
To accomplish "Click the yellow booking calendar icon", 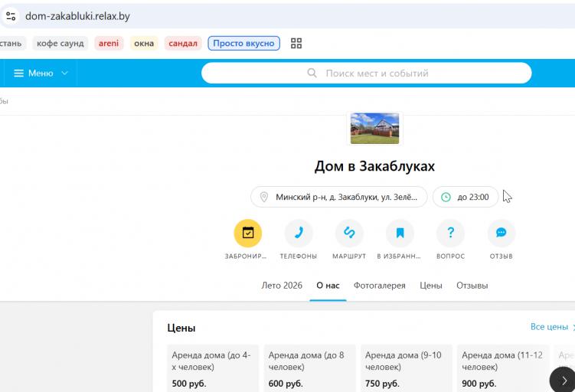I will (248, 233).
